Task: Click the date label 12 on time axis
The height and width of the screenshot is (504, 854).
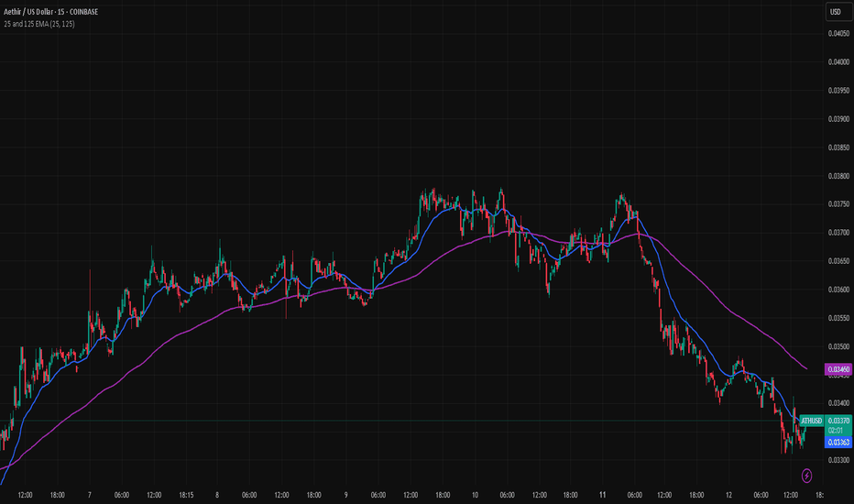Action: (x=728, y=495)
